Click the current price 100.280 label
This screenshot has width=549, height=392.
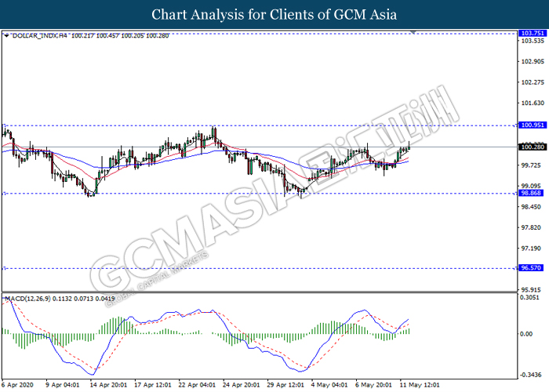531,147
